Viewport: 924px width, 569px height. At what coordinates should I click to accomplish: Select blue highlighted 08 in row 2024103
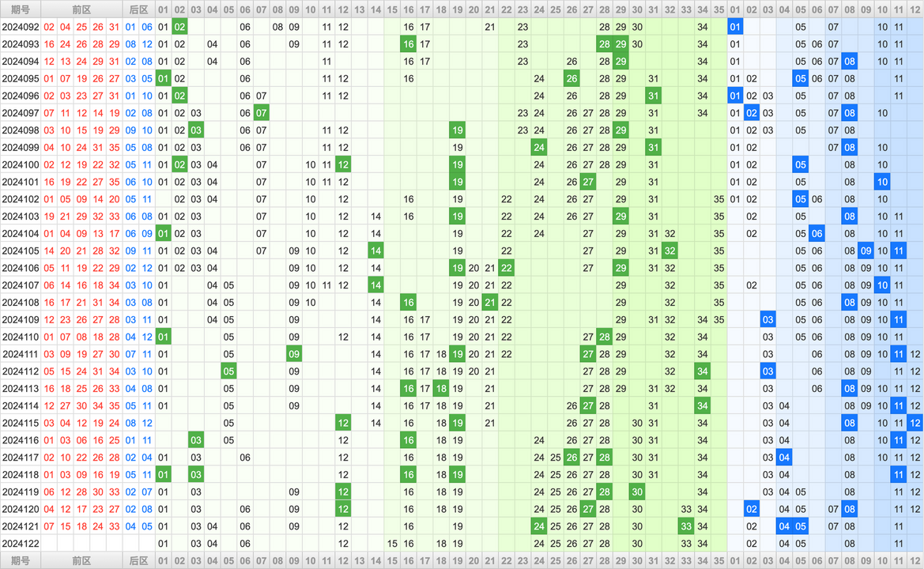coord(849,217)
